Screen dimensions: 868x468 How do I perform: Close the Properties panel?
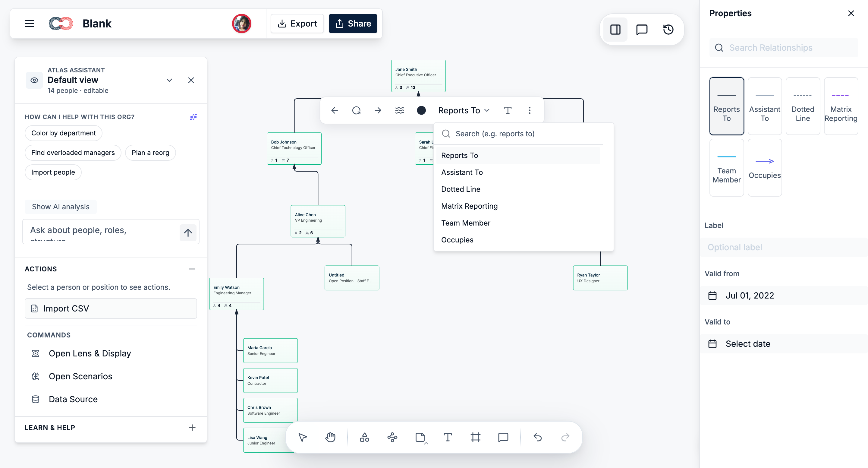(x=851, y=14)
